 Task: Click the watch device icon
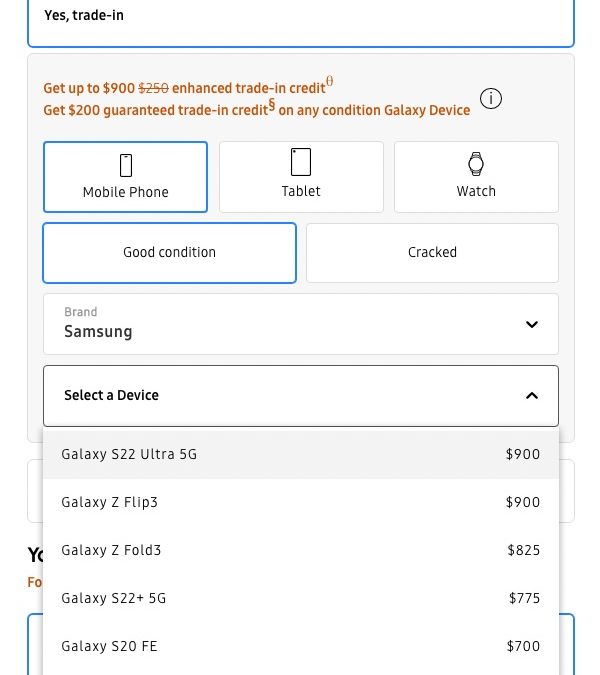(476, 164)
